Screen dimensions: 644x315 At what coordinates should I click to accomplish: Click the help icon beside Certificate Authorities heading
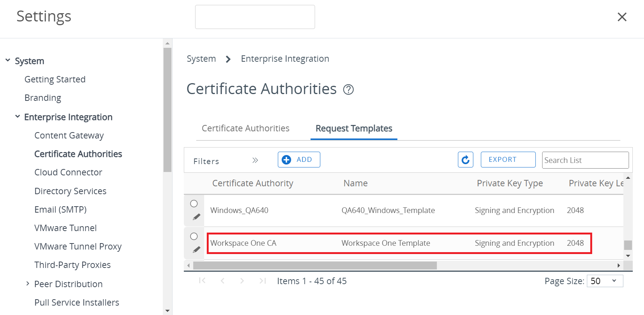tap(348, 90)
